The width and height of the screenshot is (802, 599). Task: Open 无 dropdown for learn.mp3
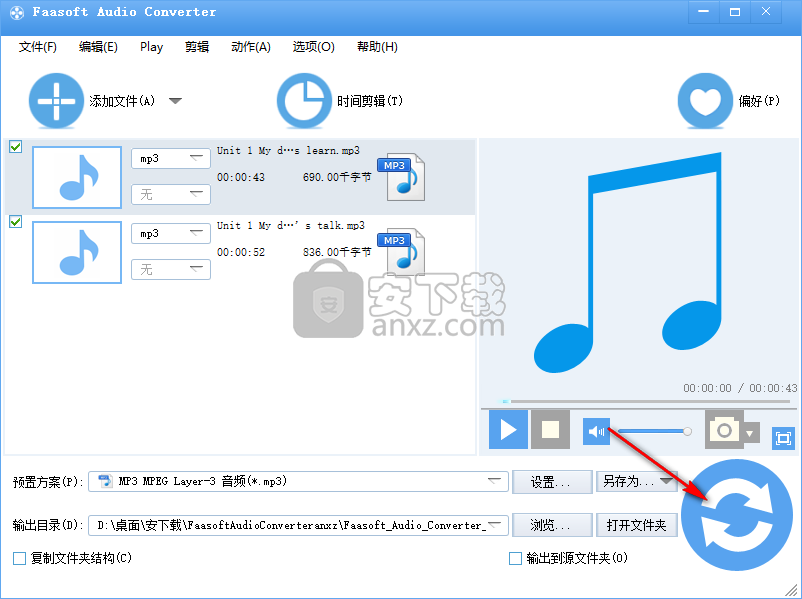[171, 194]
